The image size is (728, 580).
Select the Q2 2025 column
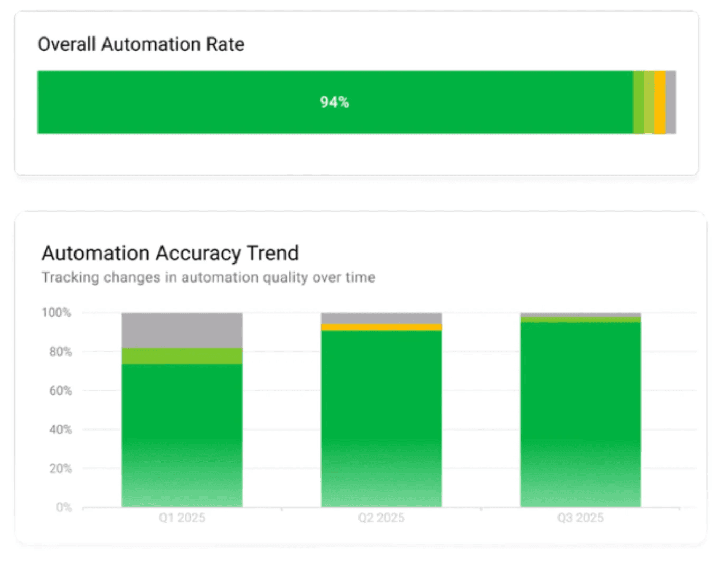[x=381, y=423]
